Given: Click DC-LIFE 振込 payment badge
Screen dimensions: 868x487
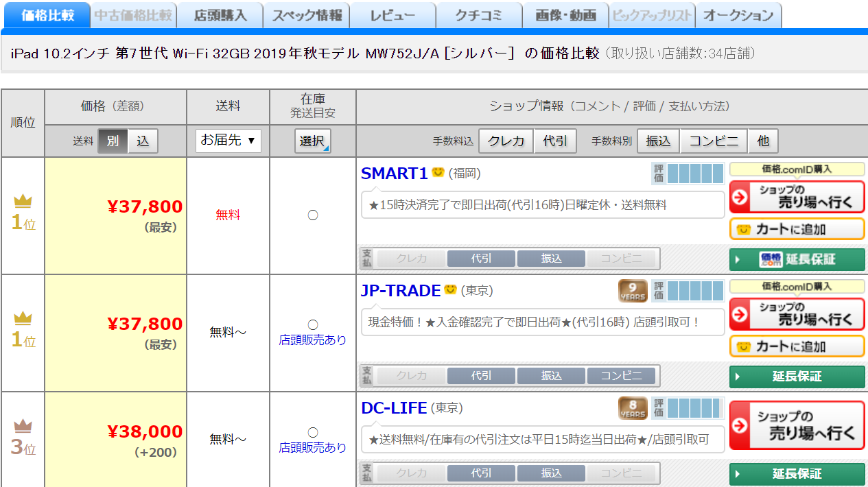Looking at the screenshot, I should (551, 473).
